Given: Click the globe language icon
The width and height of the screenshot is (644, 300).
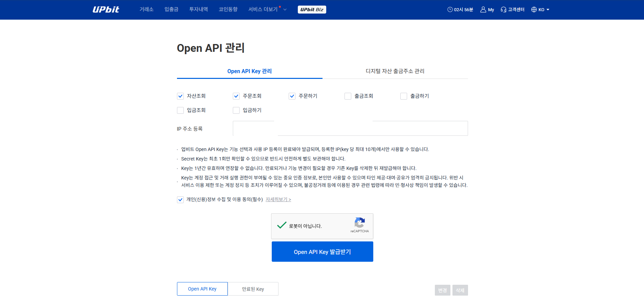Looking at the screenshot, I should 534,9.
